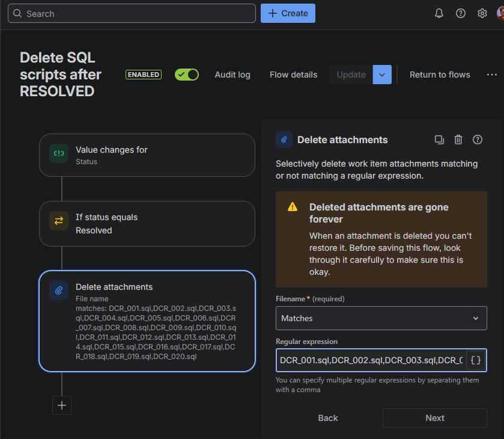504x439 pixels.
Task: Open the notifications bell
Action: coord(439,13)
